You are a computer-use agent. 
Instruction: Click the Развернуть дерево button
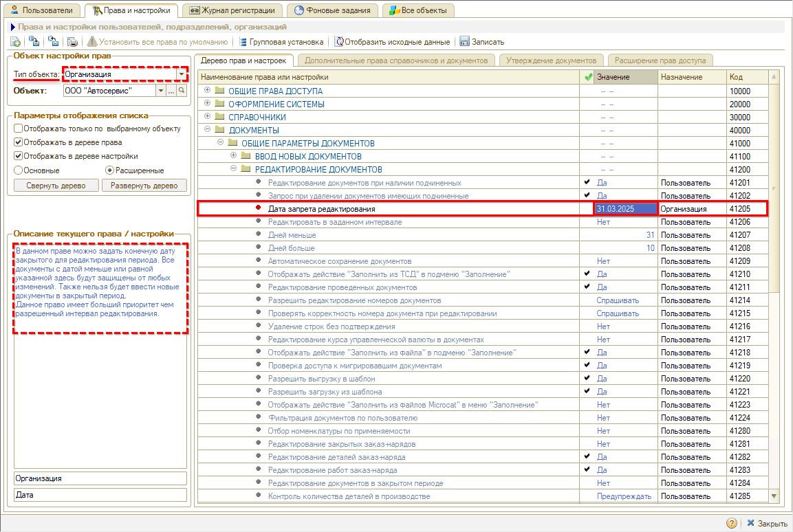[144, 186]
